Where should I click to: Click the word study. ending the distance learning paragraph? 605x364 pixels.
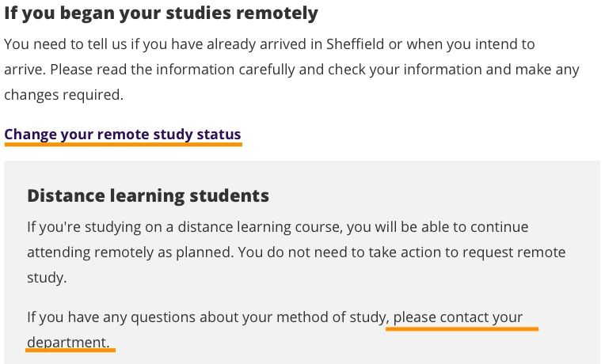coord(47,278)
